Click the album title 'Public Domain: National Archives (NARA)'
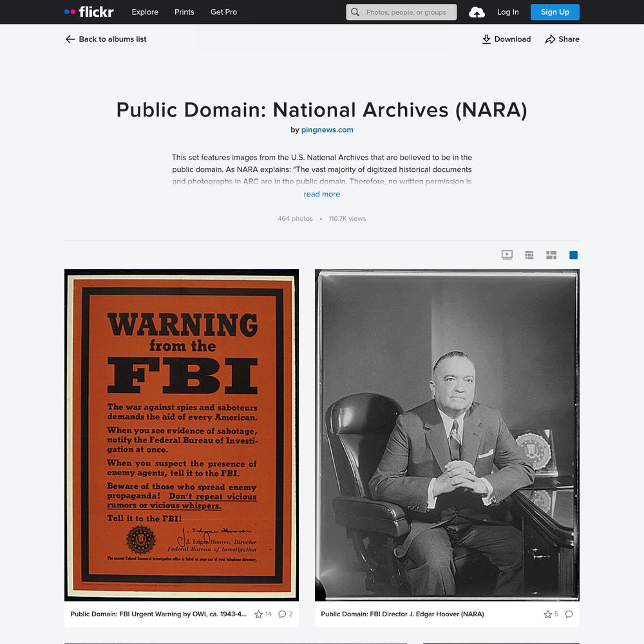 (x=322, y=109)
